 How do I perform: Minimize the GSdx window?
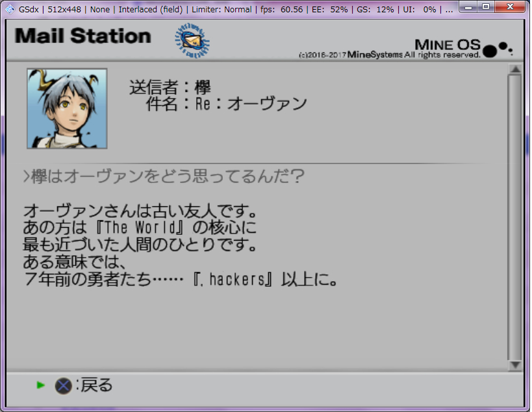point(468,6)
